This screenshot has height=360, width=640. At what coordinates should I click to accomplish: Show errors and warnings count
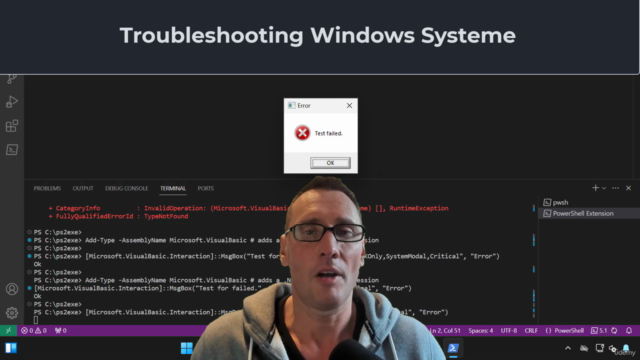[34, 331]
